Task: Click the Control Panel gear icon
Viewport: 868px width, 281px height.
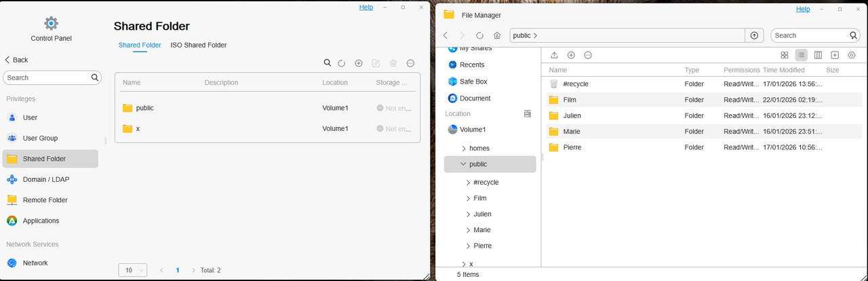Action: coord(51,23)
